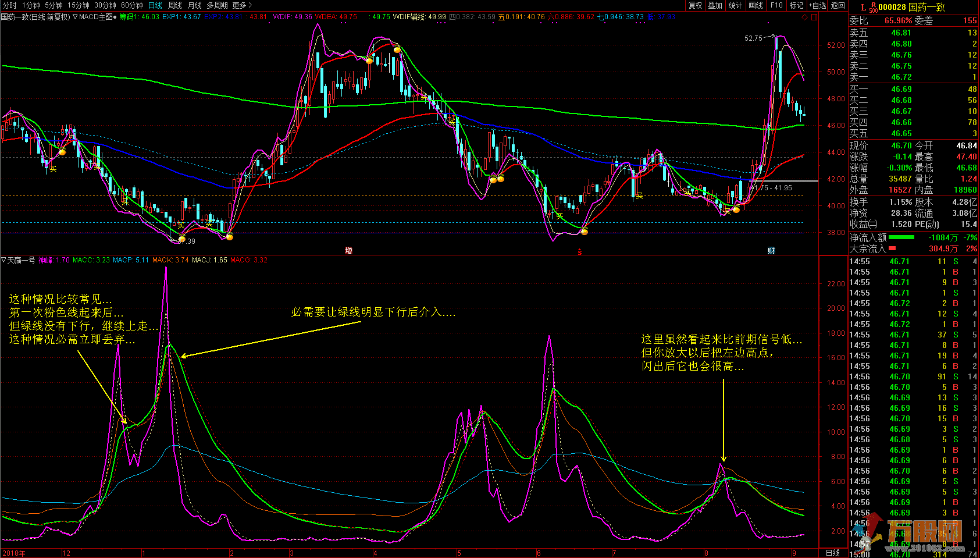The width and height of the screenshot is (980, 558).
Task: Click the 净流入额 -1084万 row
Action: click(913, 237)
